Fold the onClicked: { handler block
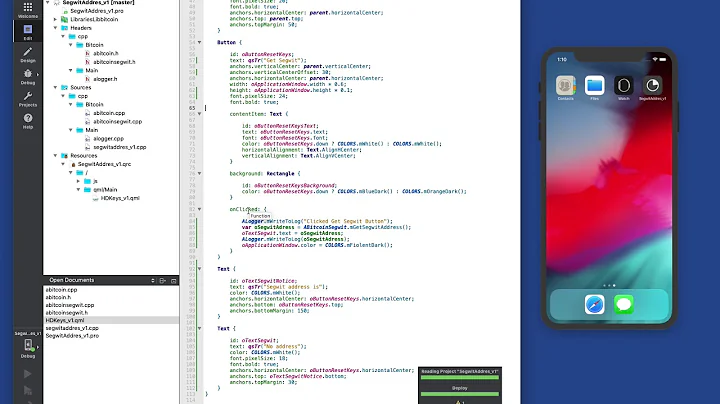The width and height of the screenshot is (720, 404). (199, 209)
